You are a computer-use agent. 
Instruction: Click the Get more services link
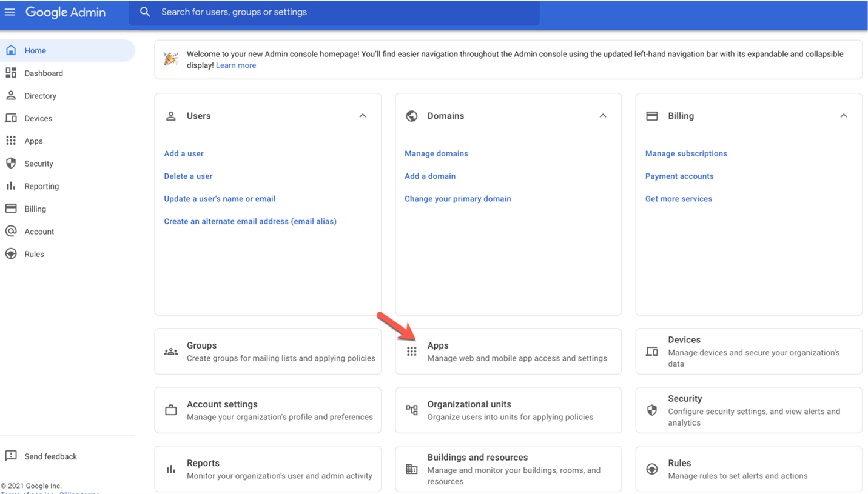[x=679, y=199]
